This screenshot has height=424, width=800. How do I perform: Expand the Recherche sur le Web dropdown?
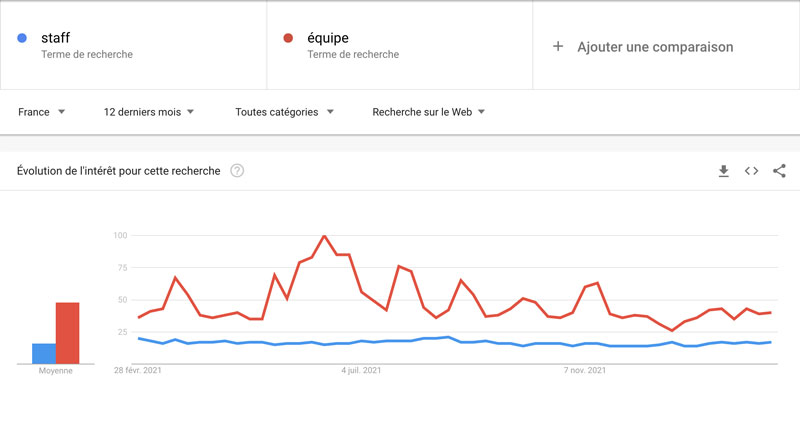point(428,112)
